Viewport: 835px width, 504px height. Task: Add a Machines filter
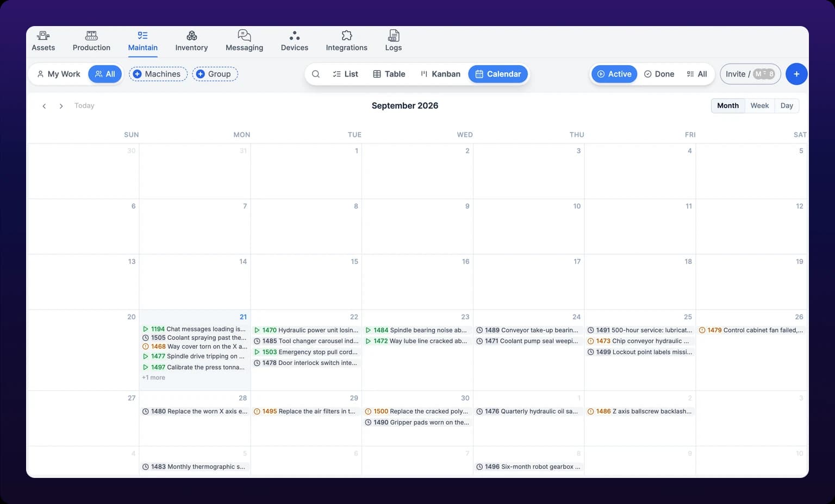pyautogui.click(x=158, y=74)
